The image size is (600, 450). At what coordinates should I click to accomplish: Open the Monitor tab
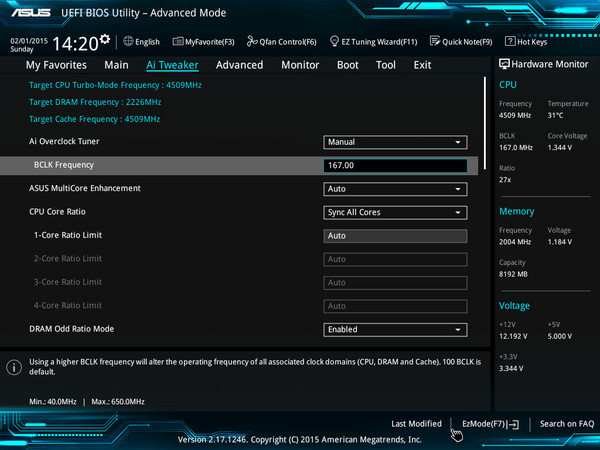(x=300, y=65)
